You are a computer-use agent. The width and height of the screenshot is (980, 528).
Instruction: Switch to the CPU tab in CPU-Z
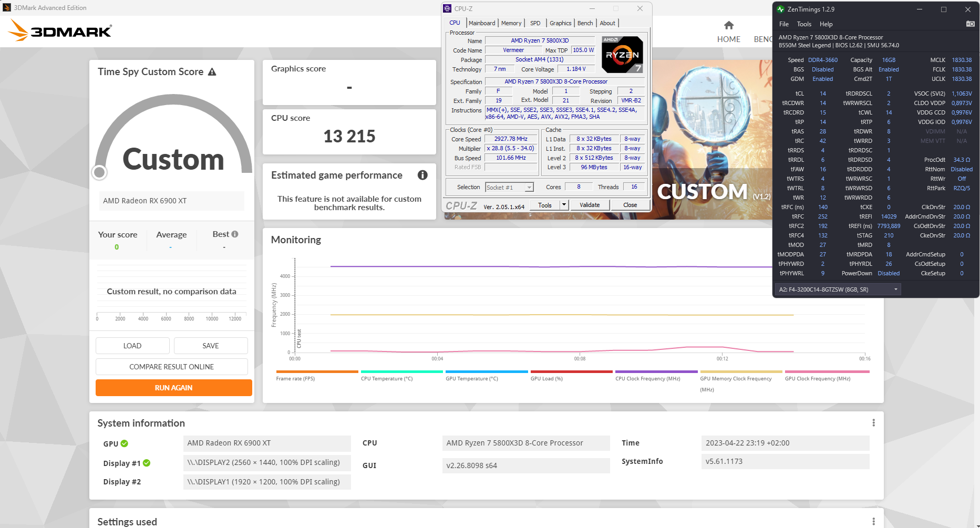point(455,23)
